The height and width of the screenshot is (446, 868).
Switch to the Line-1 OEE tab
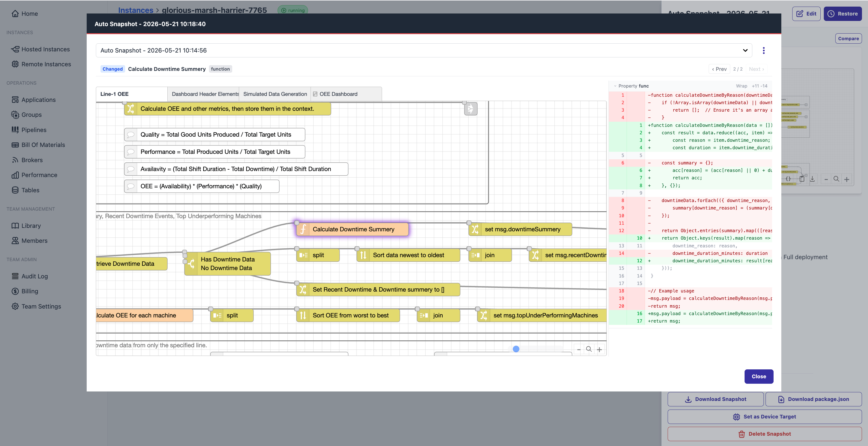[x=131, y=94]
